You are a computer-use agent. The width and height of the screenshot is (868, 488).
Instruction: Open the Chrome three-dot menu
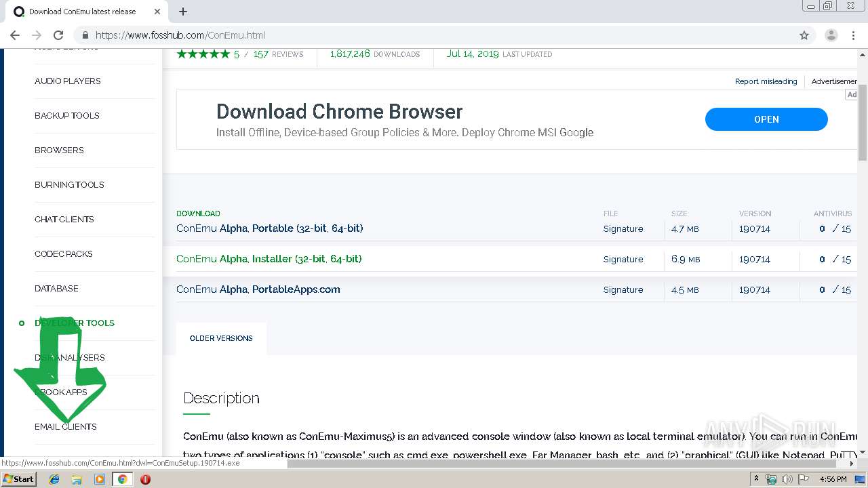point(852,35)
